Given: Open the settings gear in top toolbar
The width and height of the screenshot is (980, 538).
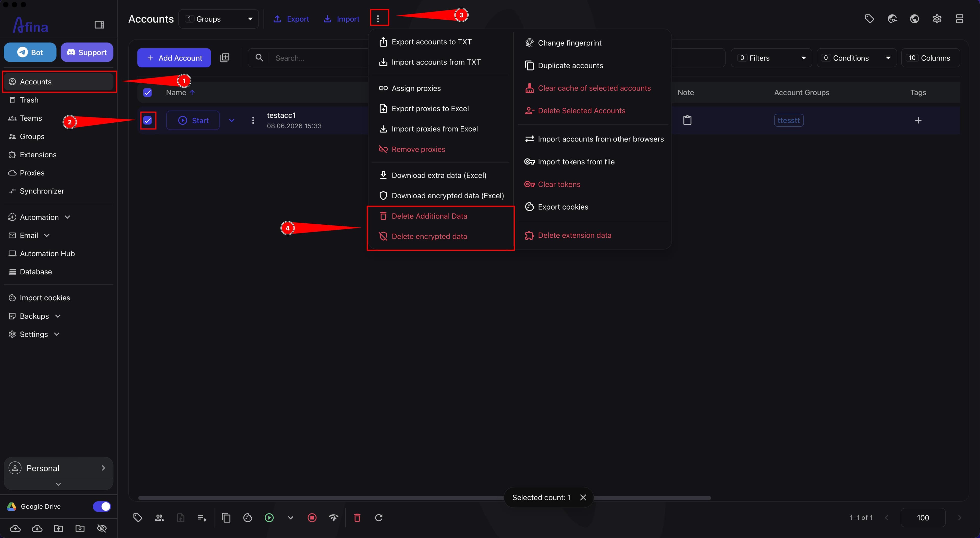Looking at the screenshot, I should (937, 19).
